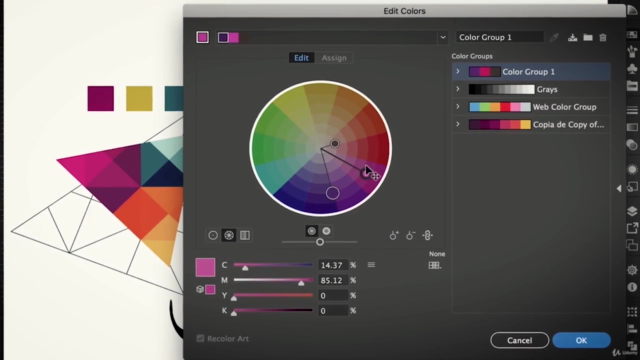
Task: Show saturation and hue on wheel
Action: tap(312, 231)
